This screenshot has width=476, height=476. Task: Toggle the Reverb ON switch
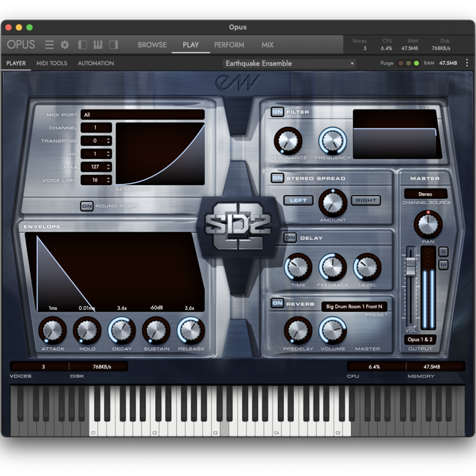(277, 303)
